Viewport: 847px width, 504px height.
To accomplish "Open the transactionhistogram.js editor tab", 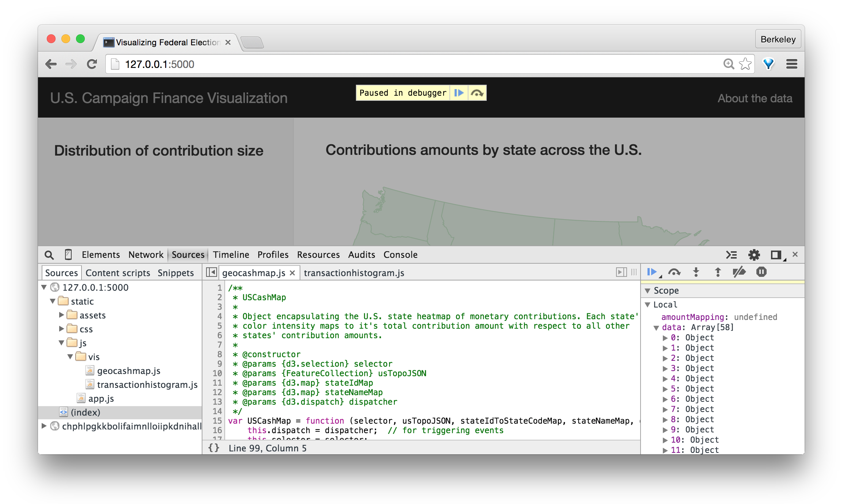I will (354, 273).
